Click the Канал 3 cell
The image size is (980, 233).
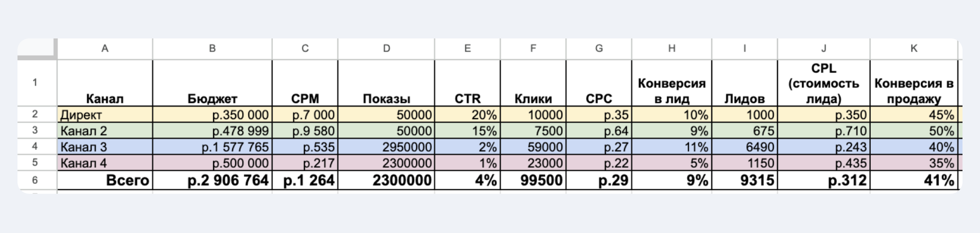[105, 147]
